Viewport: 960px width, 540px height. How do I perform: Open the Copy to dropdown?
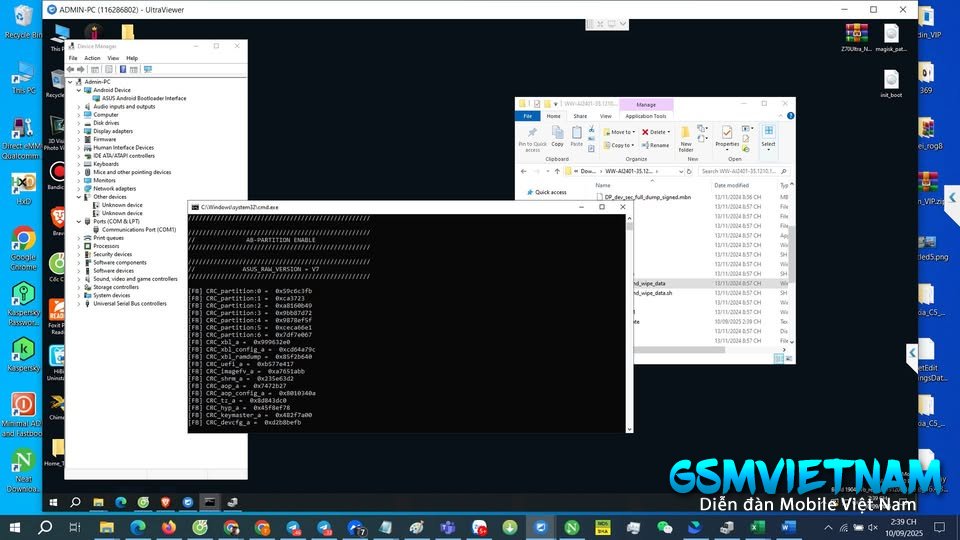click(619, 146)
